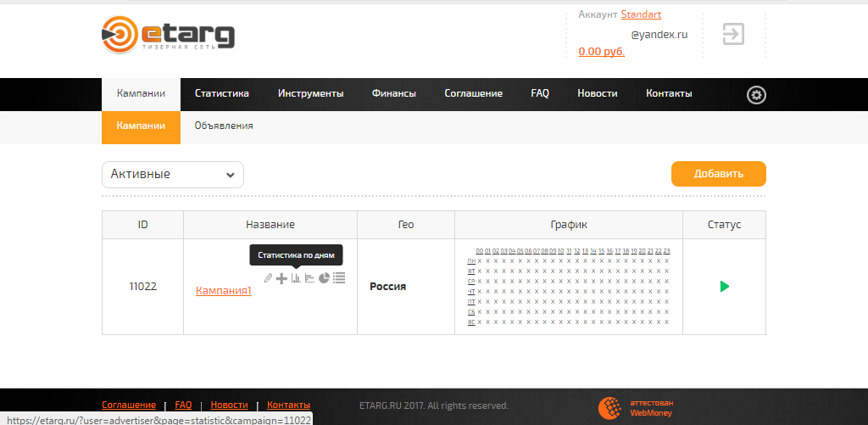Image resolution: width=868 pixels, height=425 pixels.
Task: Click the logout arrow icon
Action: pos(733,34)
